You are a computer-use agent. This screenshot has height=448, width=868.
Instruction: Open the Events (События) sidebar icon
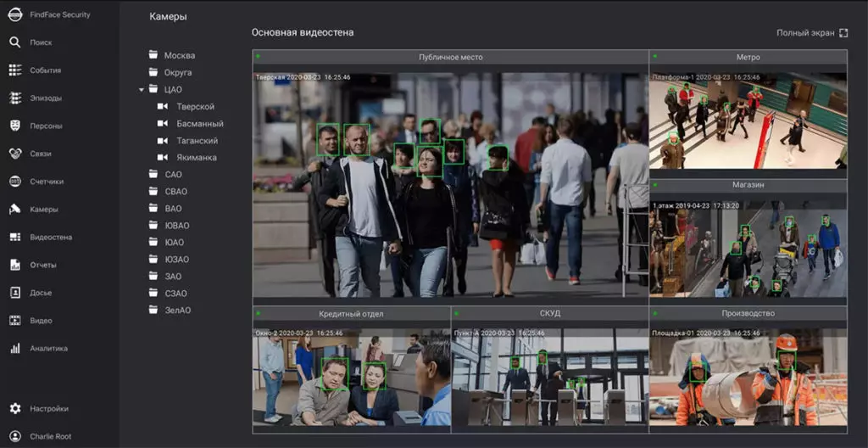[14, 70]
